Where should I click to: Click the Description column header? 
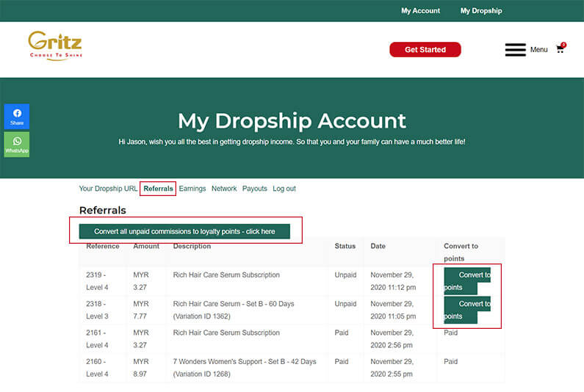pos(192,246)
